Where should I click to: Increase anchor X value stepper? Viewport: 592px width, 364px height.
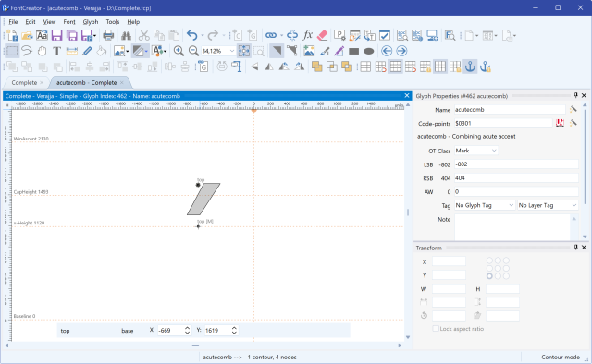(x=187, y=328)
